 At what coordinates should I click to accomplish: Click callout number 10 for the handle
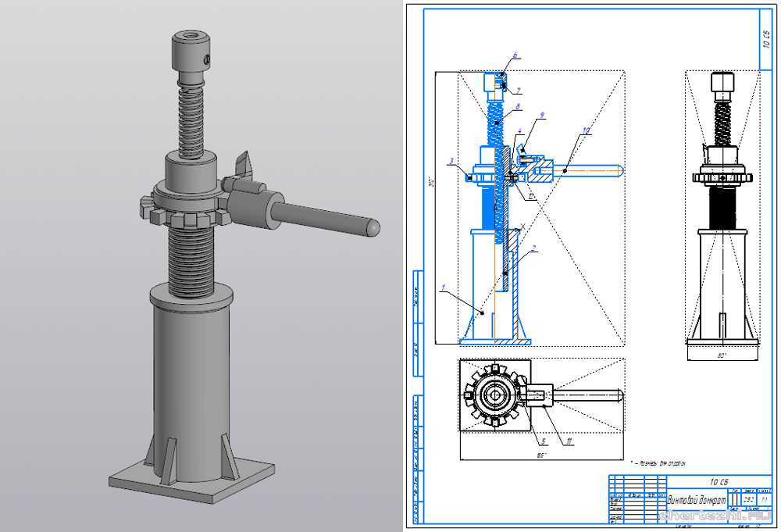tap(587, 129)
